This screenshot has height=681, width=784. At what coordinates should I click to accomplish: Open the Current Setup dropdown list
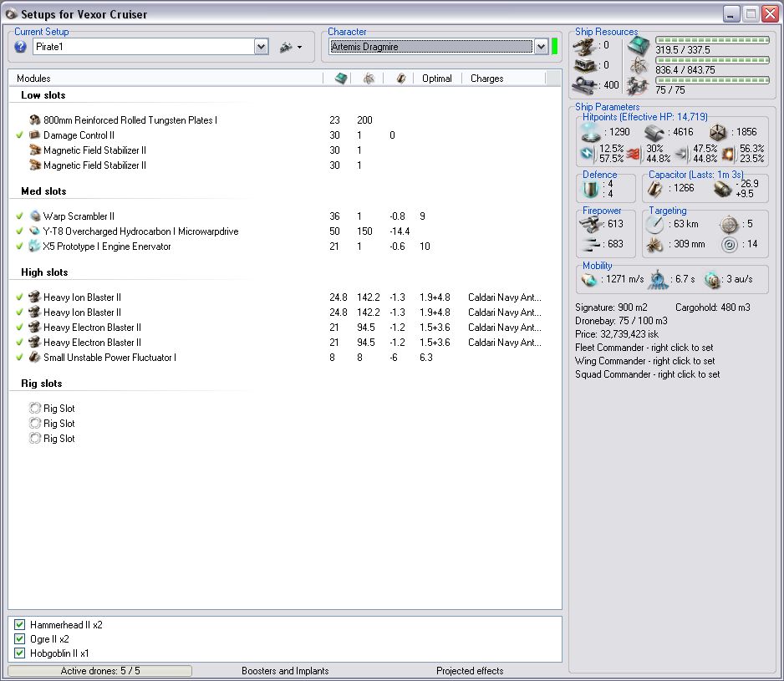pos(261,47)
